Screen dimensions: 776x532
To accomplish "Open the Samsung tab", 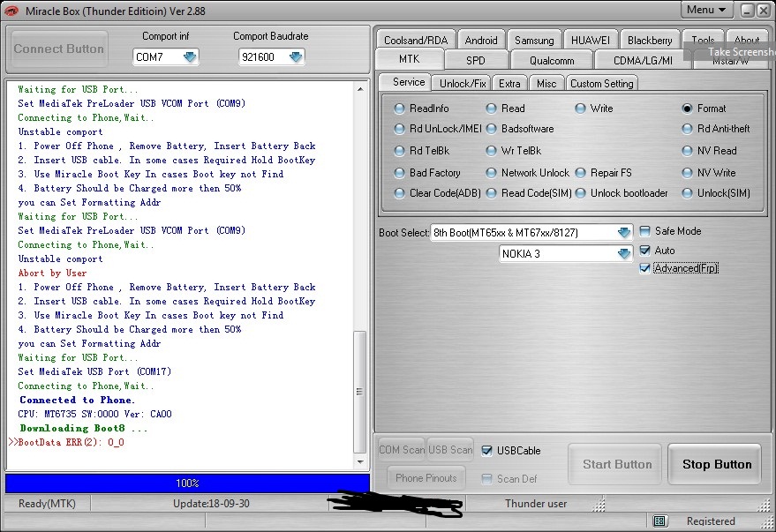I will point(534,40).
